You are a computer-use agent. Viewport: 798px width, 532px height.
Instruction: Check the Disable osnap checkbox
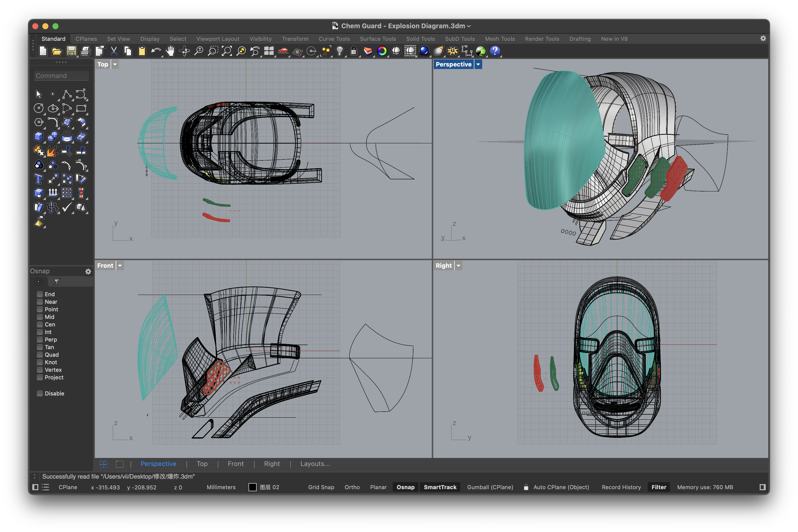pos(40,393)
